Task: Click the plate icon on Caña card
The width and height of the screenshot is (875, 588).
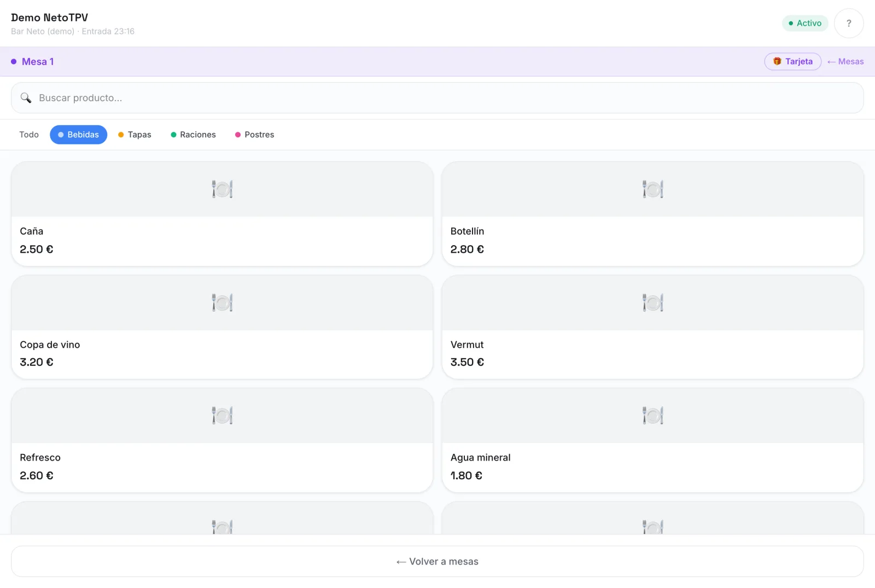Action: coord(222,189)
